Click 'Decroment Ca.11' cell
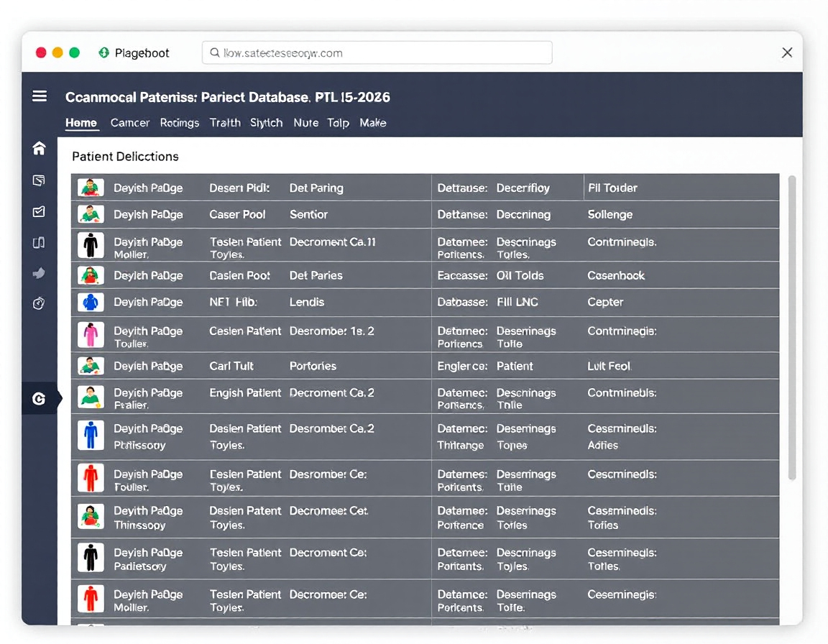This screenshot has width=828, height=644. (x=332, y=241)
